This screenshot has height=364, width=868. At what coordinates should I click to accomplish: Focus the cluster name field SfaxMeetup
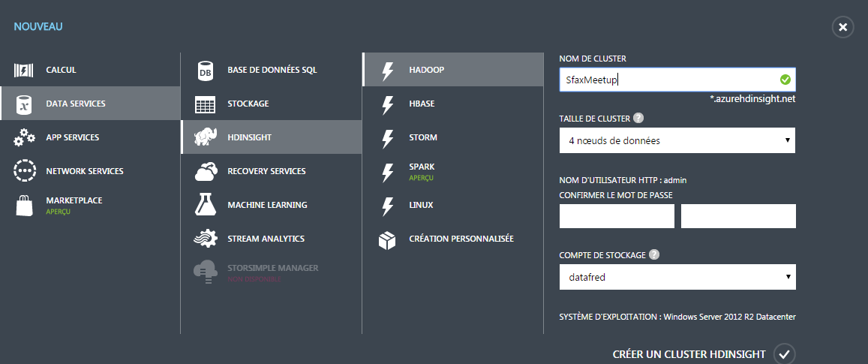(x=677, y=80)
